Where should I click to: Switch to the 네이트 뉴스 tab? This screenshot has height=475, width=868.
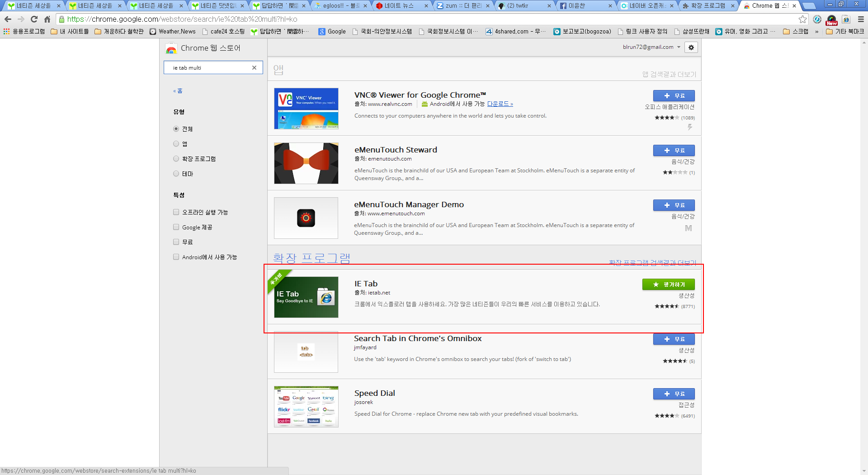pos(399,6)
